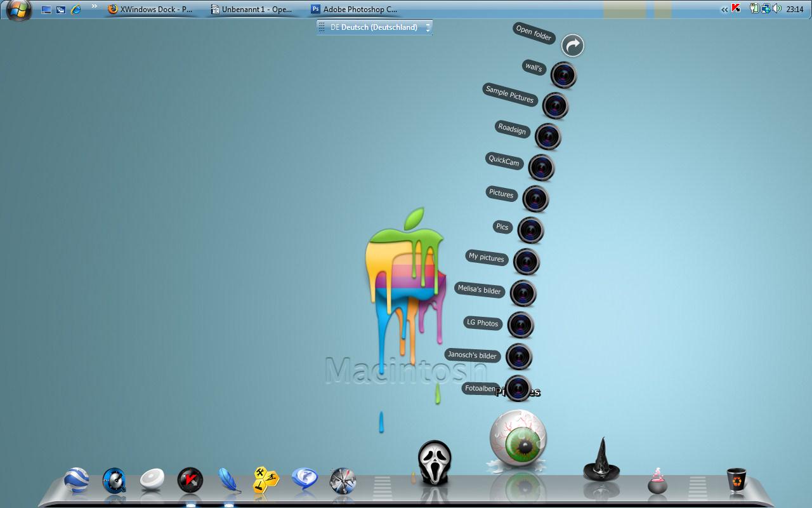Open the Melisa's bilder lens icon

[x=523, y=293]
